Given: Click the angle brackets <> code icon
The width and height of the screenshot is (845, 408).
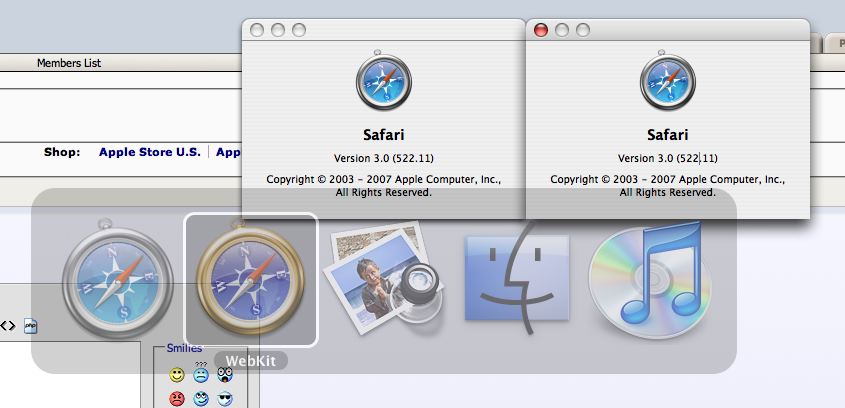Looking at the screenshot, I should click(x=8, y=326).
